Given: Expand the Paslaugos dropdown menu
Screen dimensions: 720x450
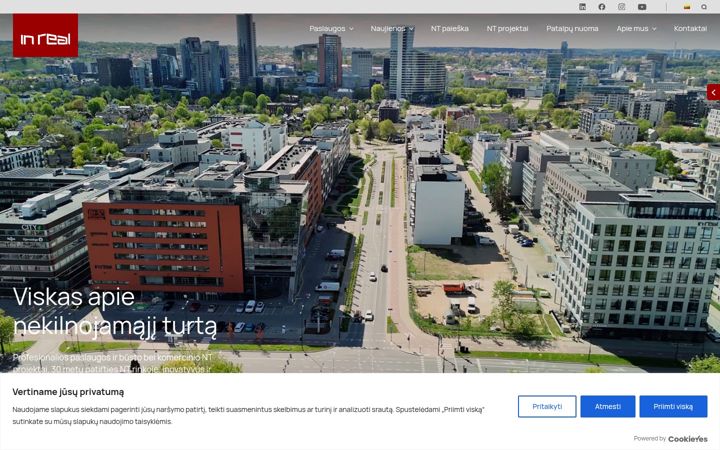Looking at the screenshot, I should click(x=331, y=28).
